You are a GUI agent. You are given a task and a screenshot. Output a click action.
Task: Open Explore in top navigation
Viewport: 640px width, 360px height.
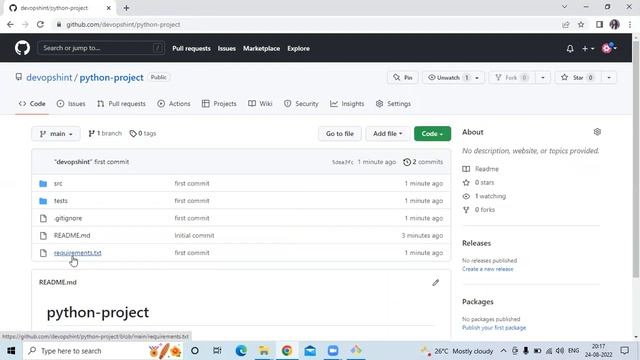(x=298, y=49)
